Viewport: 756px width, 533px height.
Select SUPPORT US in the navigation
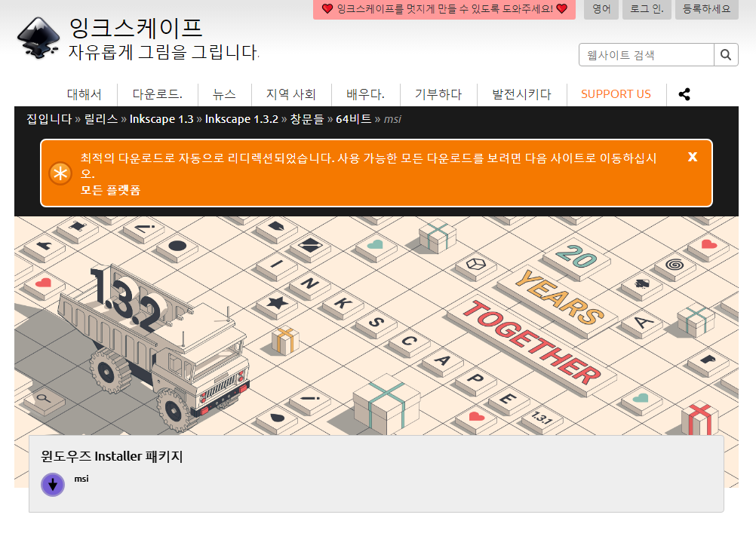point(616,93)
